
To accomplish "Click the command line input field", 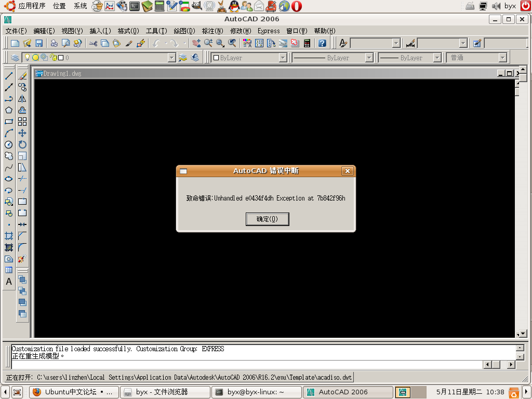I will (247, 364).
